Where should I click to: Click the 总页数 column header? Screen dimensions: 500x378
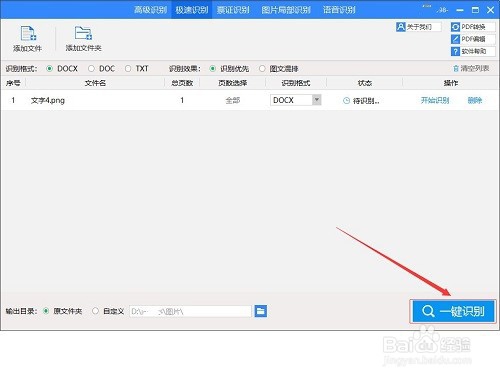tap(182, 83)
